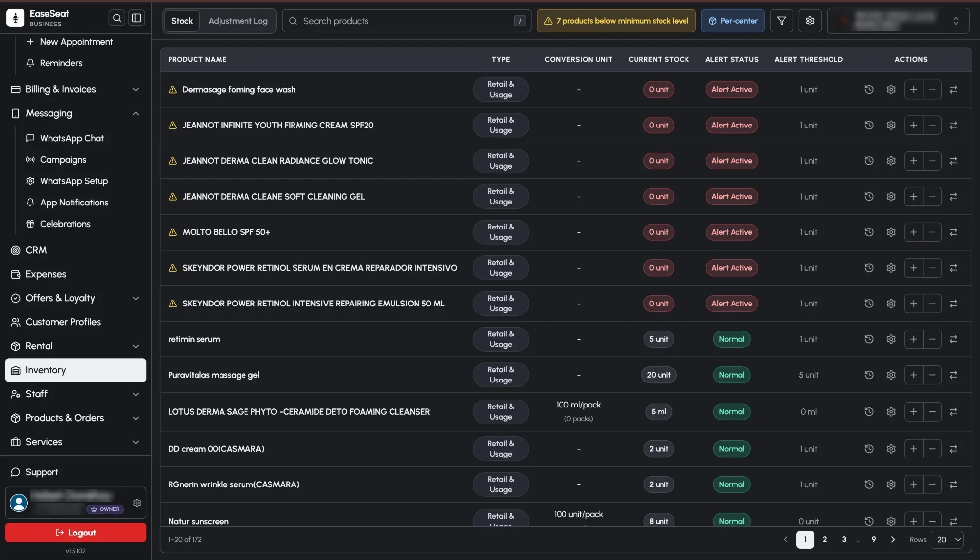Open the blurred center selector dropdown
980x560 pixels.
pos(898,21)
